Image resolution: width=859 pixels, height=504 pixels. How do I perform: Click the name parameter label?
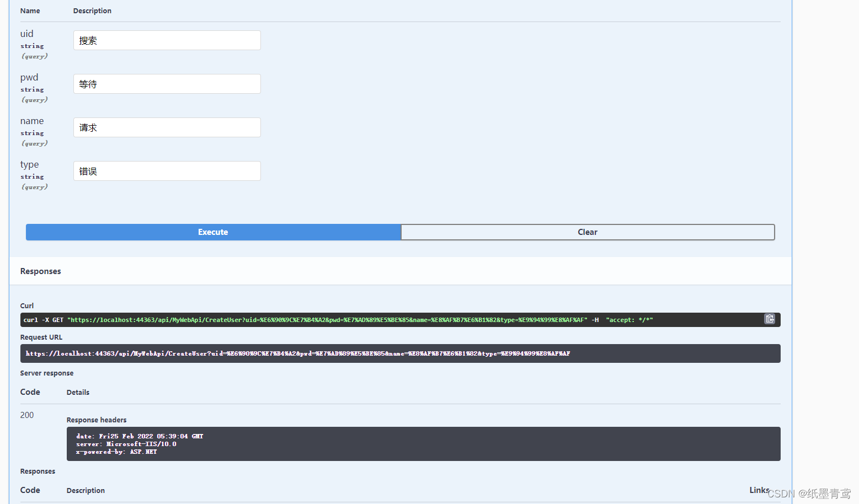(x=32, y=121)
